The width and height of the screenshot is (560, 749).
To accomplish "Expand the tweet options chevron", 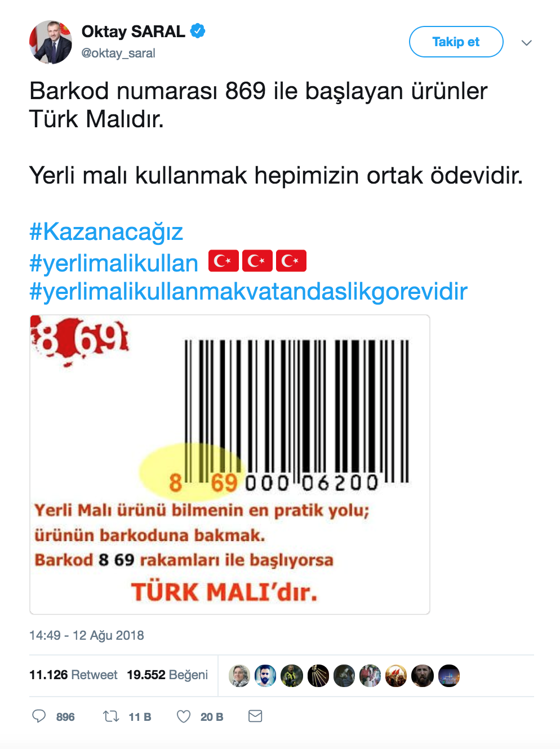I will click(527, 43).
